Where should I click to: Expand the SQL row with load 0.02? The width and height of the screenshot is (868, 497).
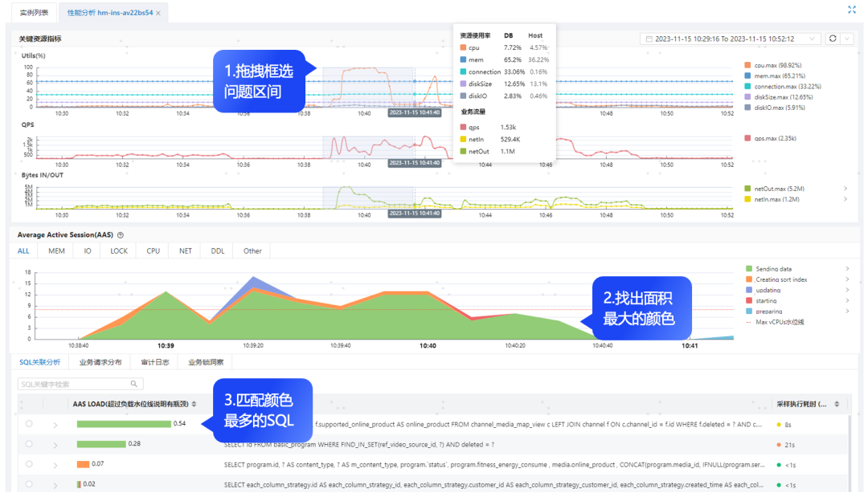point(55,486)
